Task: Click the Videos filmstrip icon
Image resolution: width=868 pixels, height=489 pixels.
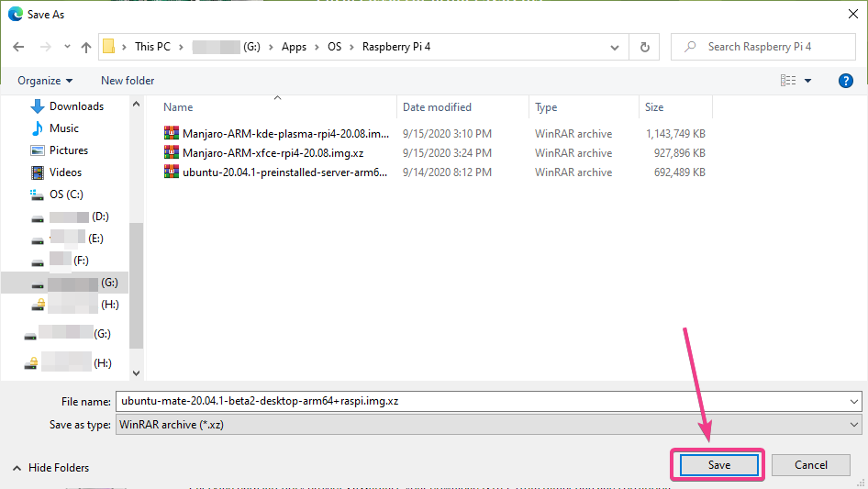Action: [x=37, y=172]
